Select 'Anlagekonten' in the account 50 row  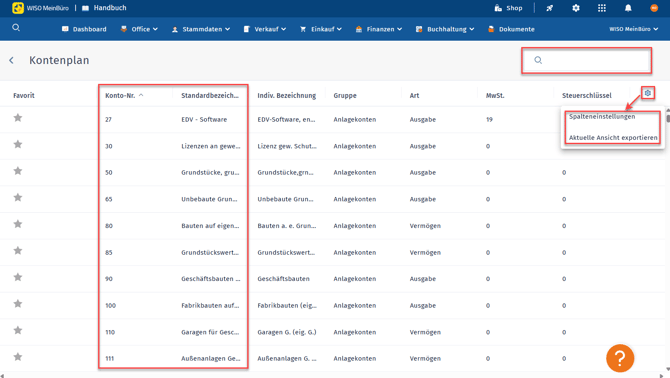pyautogui.click(x=355, y=173)
